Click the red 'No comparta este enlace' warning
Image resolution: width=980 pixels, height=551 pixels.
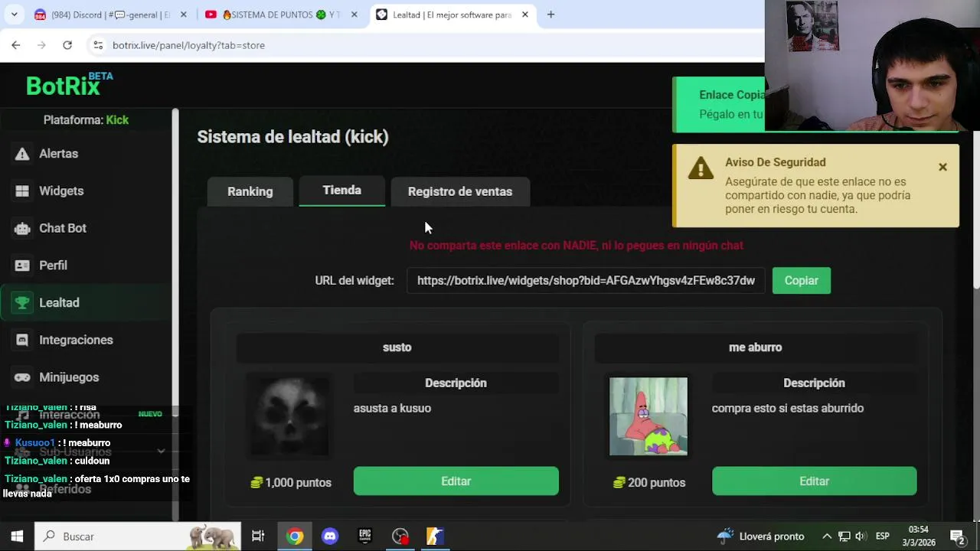coord(577,246)
